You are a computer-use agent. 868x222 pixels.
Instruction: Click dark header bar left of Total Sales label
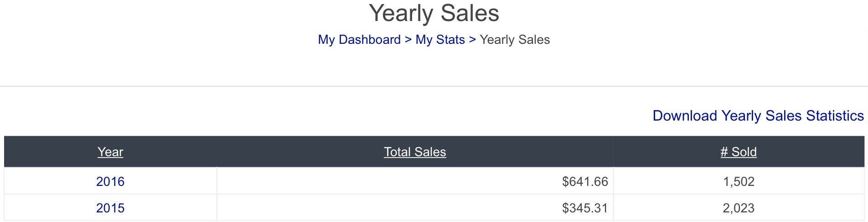(x=300, y=152)
